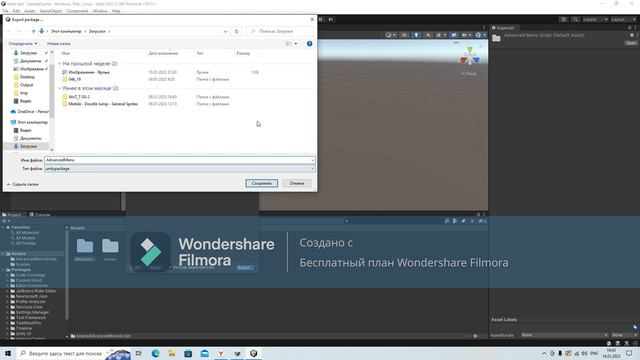Expand the JetBrains Rider Editor package
The height and width of the screenshot is (360, 640).
(8, 291)
